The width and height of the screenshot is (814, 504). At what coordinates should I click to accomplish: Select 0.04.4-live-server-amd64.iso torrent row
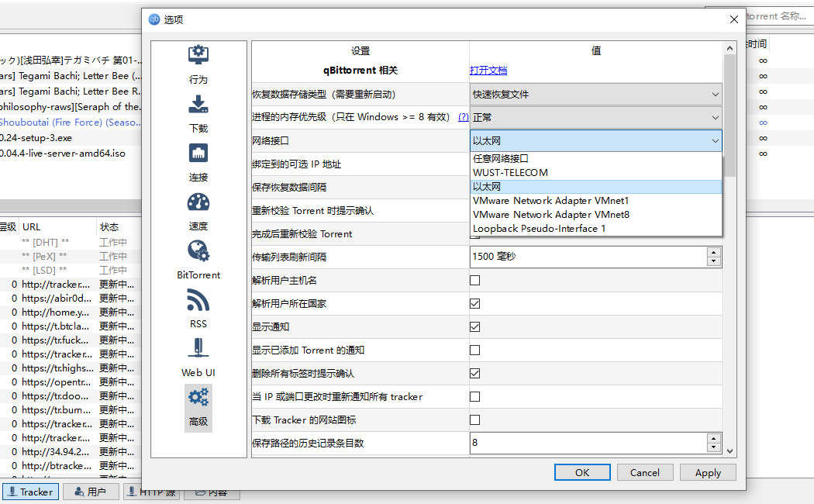71,154
